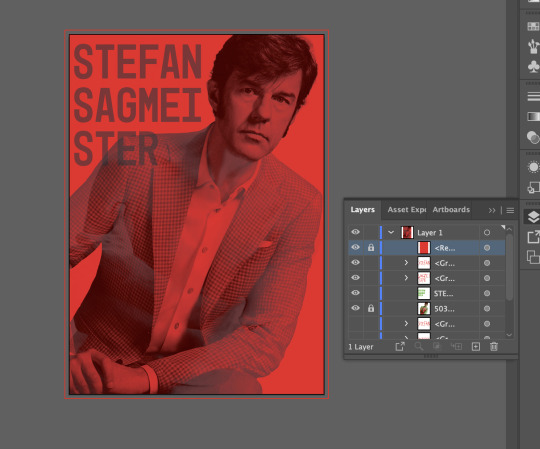This screenshot has width=540, height=449.
Task: Select the Layer 1 thumbnail
Action: coord(407,232)
